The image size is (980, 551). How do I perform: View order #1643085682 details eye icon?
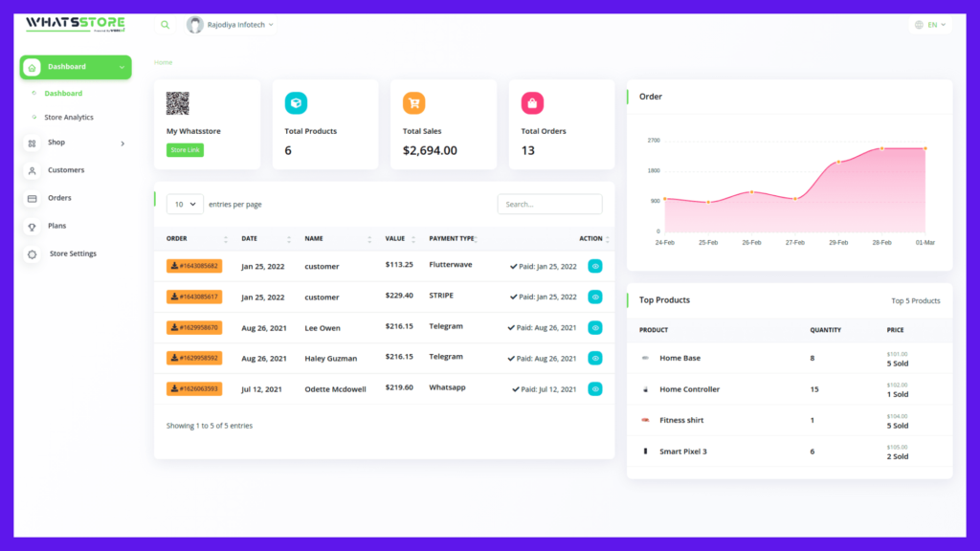click(x=595, y=266)
